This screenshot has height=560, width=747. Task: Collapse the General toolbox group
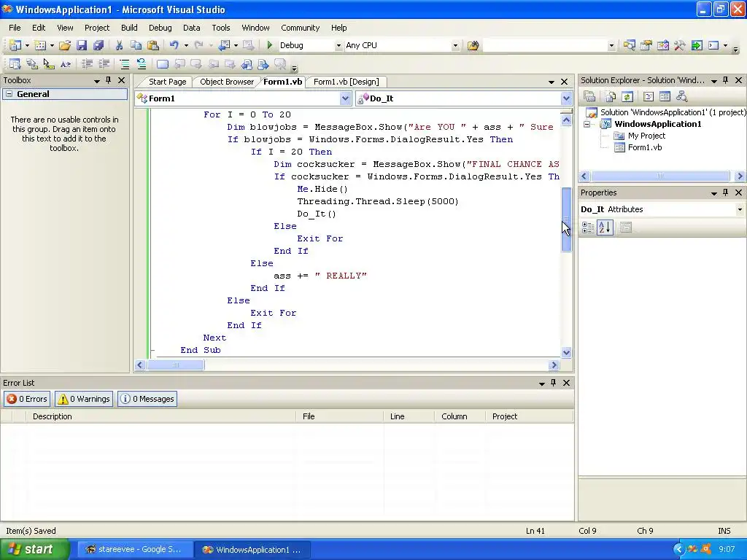pos(9,94)
